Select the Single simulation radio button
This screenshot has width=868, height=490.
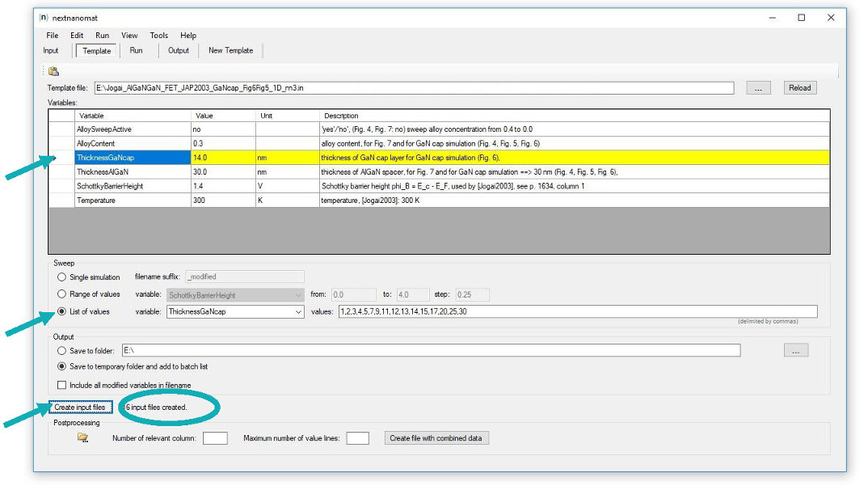[x=61, y=277]
